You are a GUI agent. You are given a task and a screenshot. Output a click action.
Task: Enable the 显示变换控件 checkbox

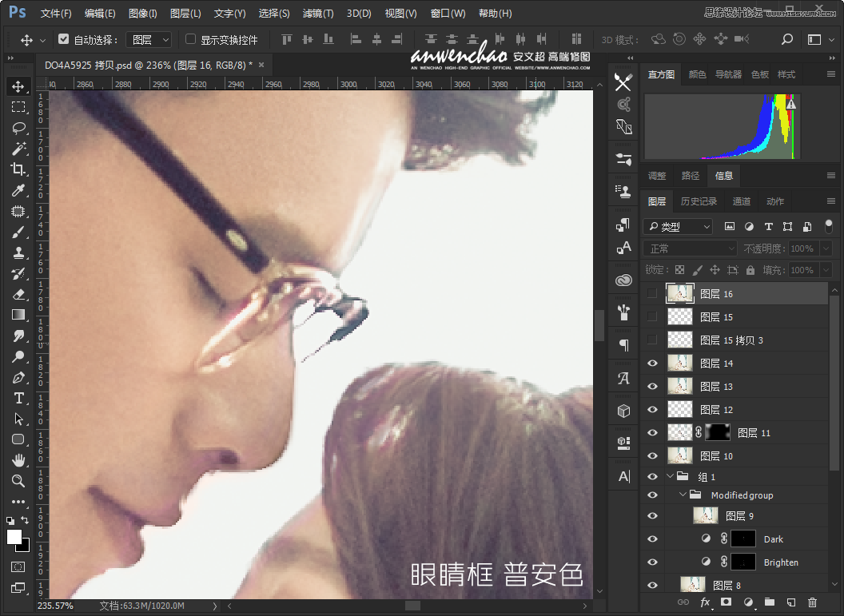pyautogui.click(x=189, y=39)
